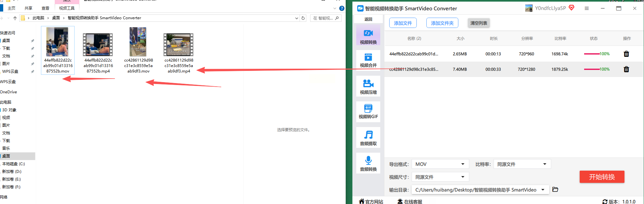Open the 视频转GIF tool

click(x=368, y=111)
